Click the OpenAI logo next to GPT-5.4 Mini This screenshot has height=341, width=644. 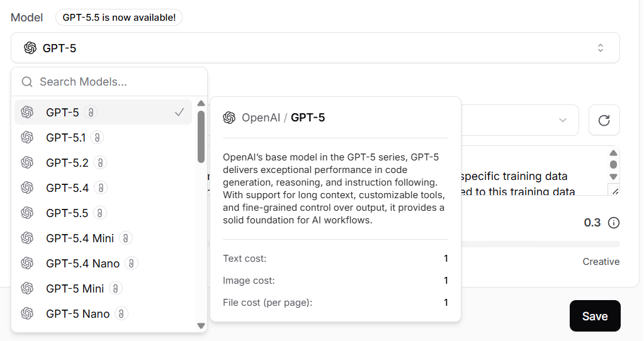click(27, 238)
